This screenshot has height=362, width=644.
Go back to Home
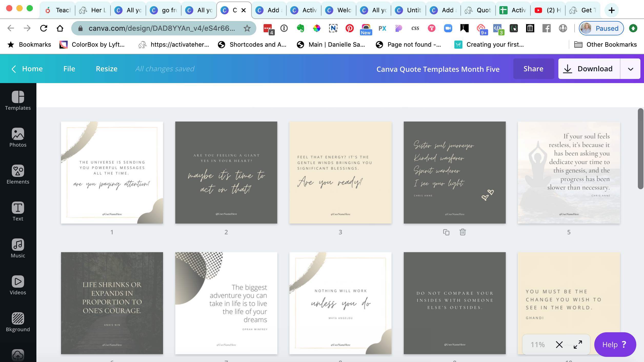(x=27, y=69)
